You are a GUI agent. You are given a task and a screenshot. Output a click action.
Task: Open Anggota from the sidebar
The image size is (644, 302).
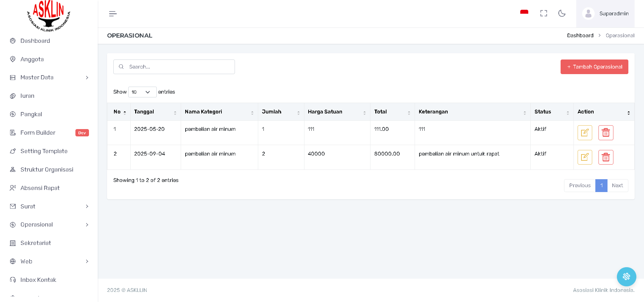pyautogui.click(x=32, y=59)
